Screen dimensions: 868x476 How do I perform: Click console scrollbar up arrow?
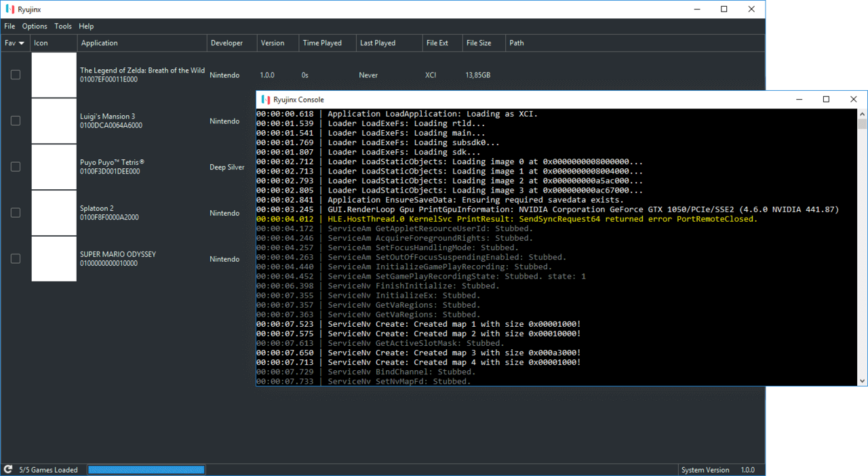[x=863, y=114]
